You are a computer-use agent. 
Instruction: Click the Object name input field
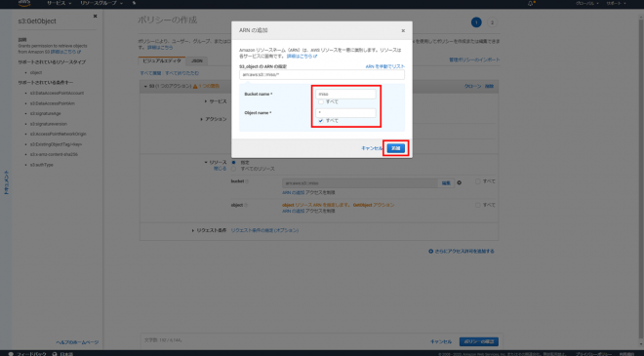345,113
